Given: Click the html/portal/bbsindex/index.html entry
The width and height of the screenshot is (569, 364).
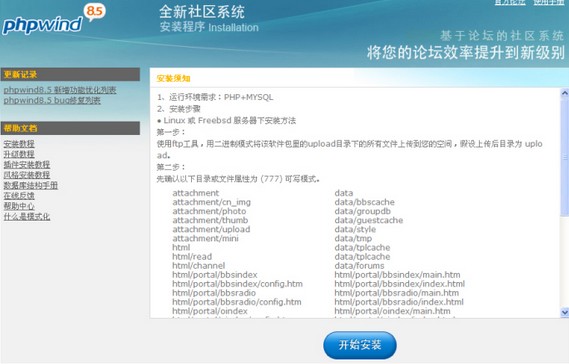Looking at the screenshot, I should pos(400,284).
